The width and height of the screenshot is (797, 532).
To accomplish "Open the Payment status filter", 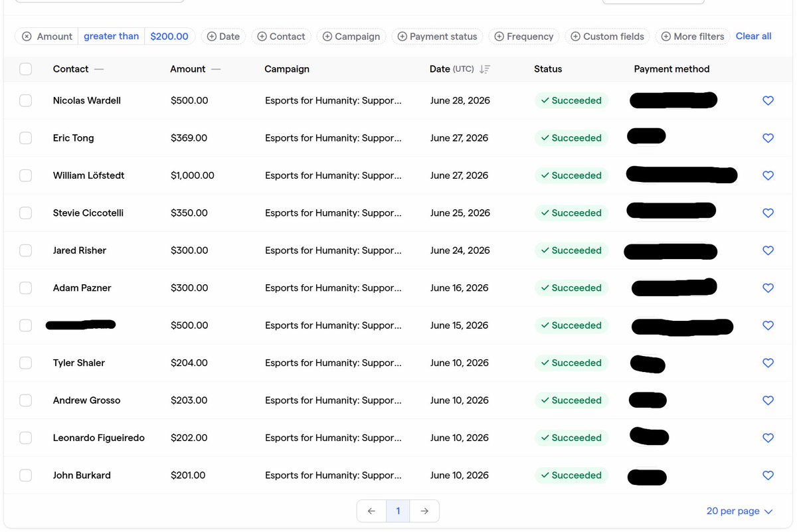I will (x=437, y=37).
